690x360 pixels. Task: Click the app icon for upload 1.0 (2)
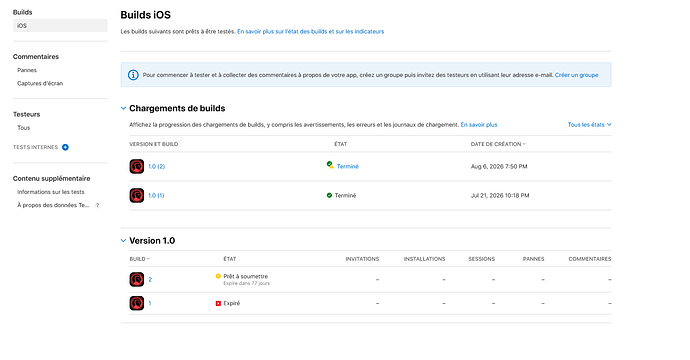click(137, 166)
